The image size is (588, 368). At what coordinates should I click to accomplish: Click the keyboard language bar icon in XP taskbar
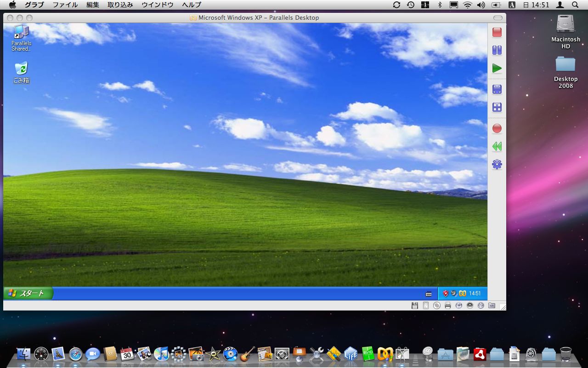tap(429, 294)
